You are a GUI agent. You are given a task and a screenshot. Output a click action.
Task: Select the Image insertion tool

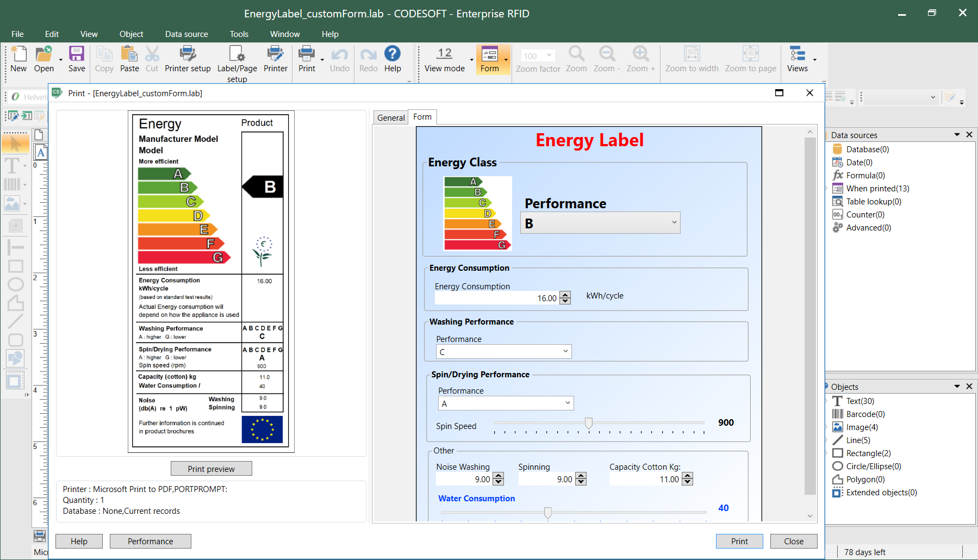coord(11,204)
